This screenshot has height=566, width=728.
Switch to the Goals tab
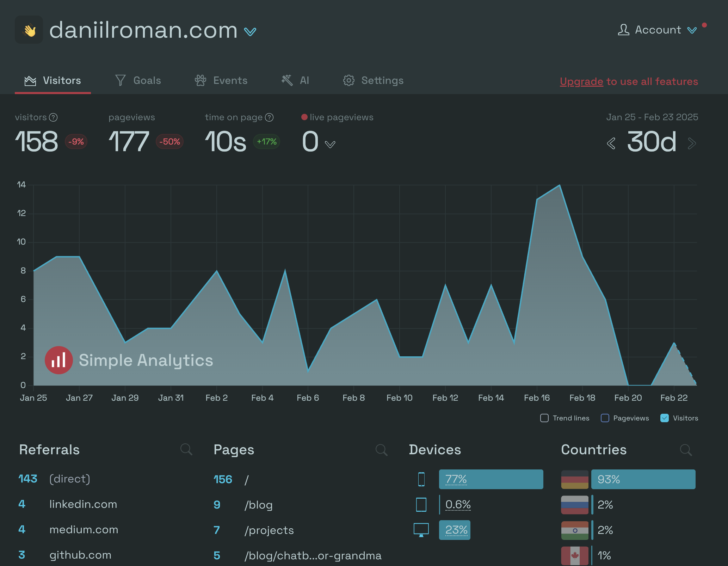pos(138,80)
